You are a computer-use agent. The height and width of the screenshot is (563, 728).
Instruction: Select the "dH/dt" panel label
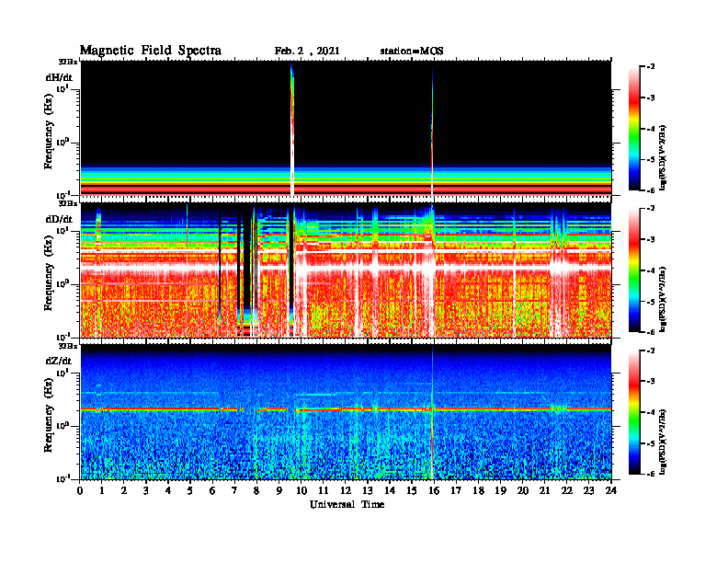[59, 77]
